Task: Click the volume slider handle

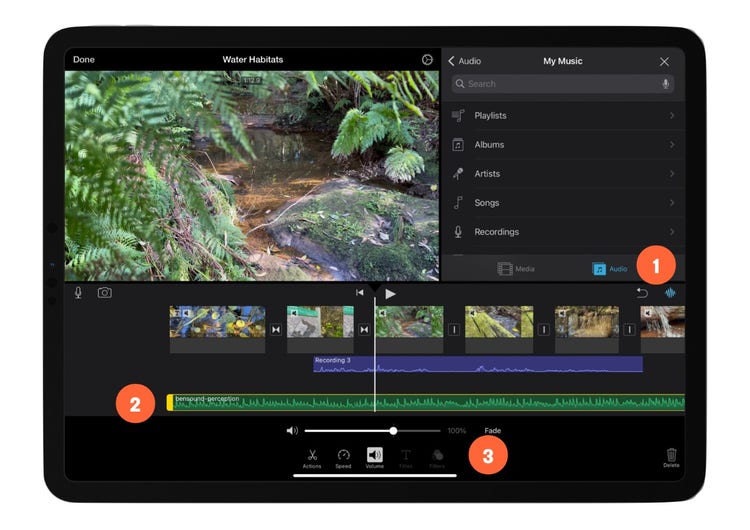Action: (394, 431)
